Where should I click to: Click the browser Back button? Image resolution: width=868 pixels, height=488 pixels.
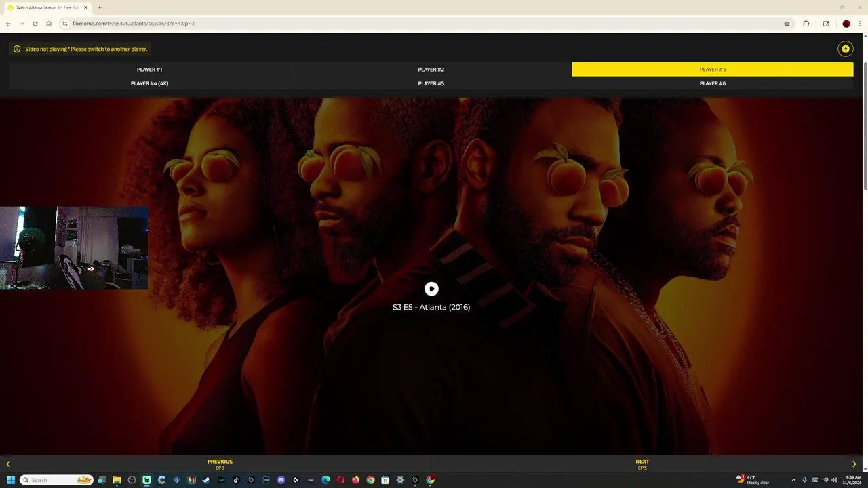8,24
